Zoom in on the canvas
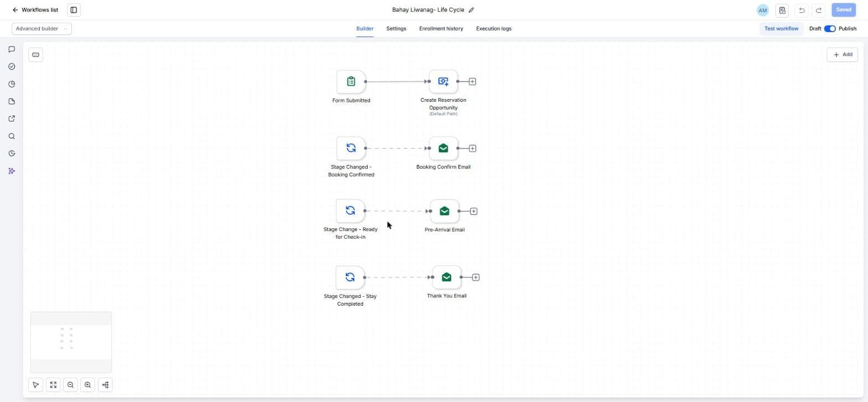This screenshot has width=868, height=402. click(x=87, y=385)
